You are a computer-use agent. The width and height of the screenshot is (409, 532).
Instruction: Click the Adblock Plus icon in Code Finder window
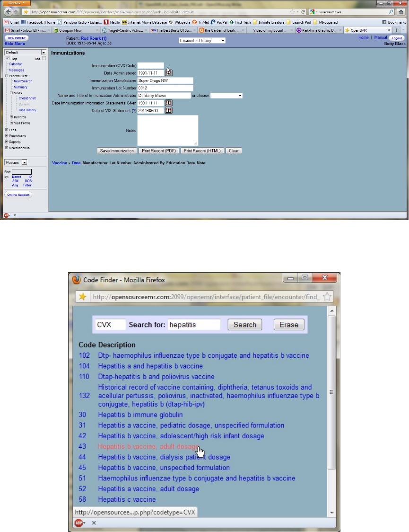(x=79, y=523)
